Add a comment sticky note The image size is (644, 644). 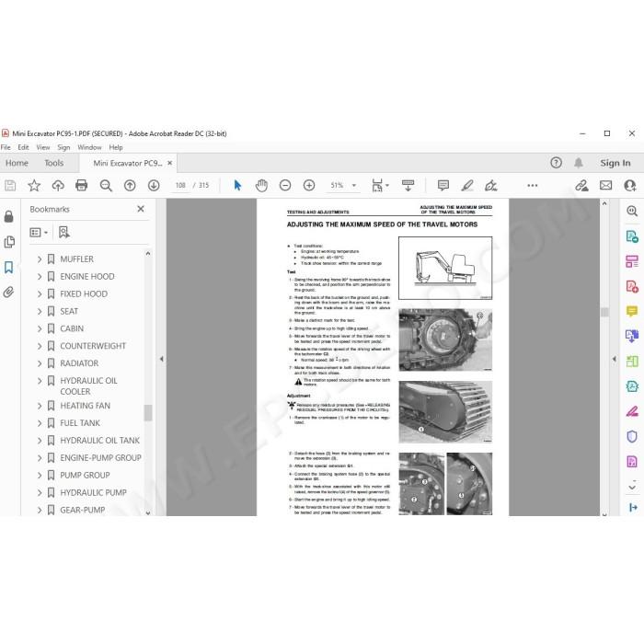click(x=443, y=186)
